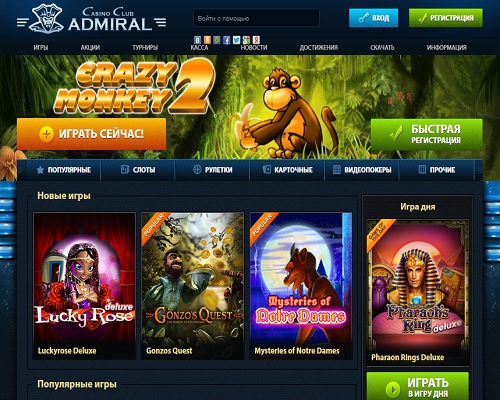
Task: Go to the АКЦИИ menu item
Action: click(x=90, y=47)
